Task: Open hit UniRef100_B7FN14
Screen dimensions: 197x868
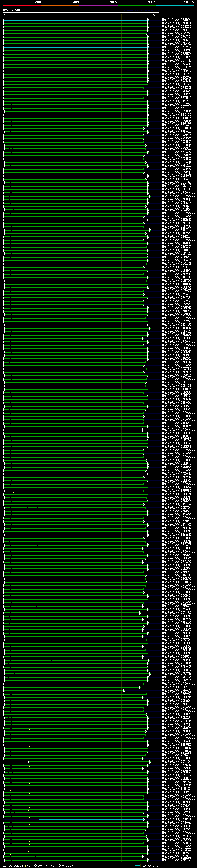Action: click(176, 23)
